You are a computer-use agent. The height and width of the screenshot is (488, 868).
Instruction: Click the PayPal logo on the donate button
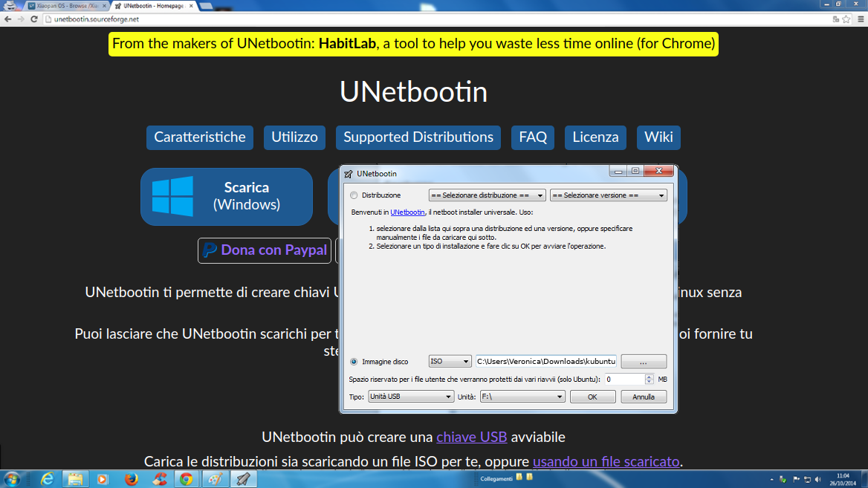[210, 250]
